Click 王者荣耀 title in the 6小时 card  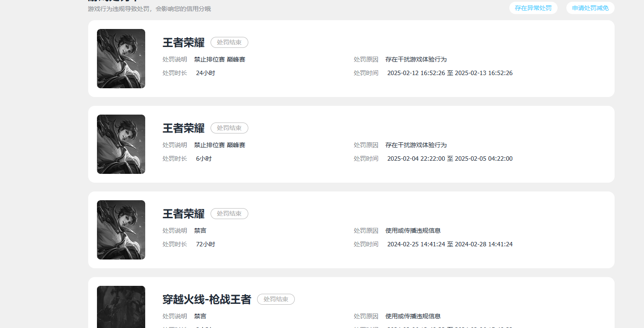point(183,128)
